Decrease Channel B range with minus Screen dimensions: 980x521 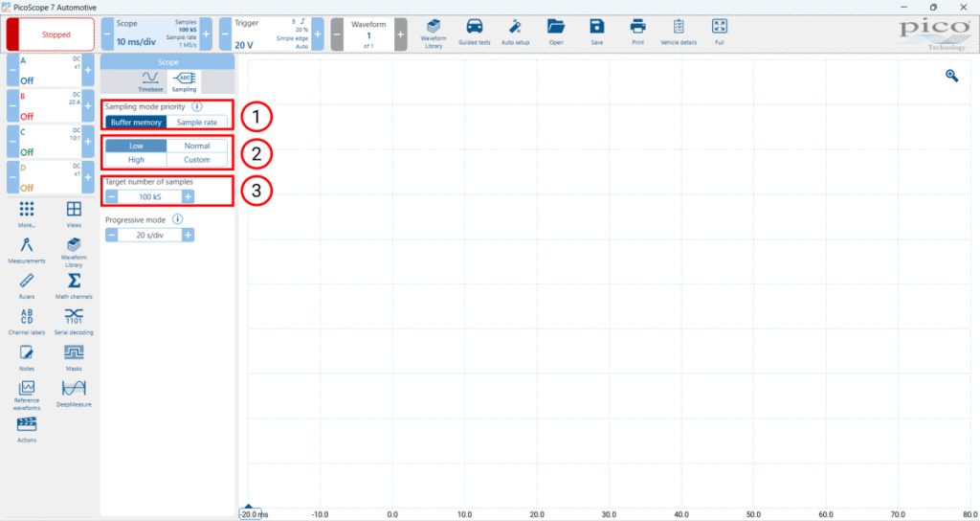tap(12, 106)
